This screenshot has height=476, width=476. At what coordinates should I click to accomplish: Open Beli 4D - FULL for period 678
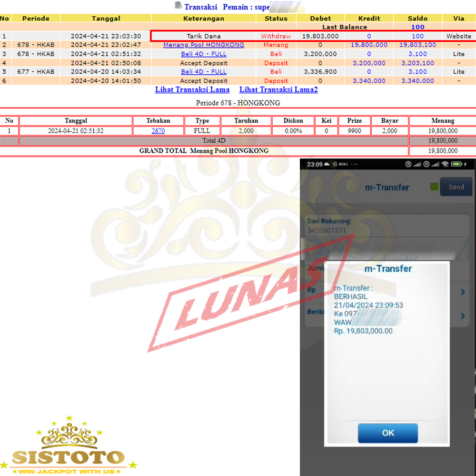pos(204,54)
